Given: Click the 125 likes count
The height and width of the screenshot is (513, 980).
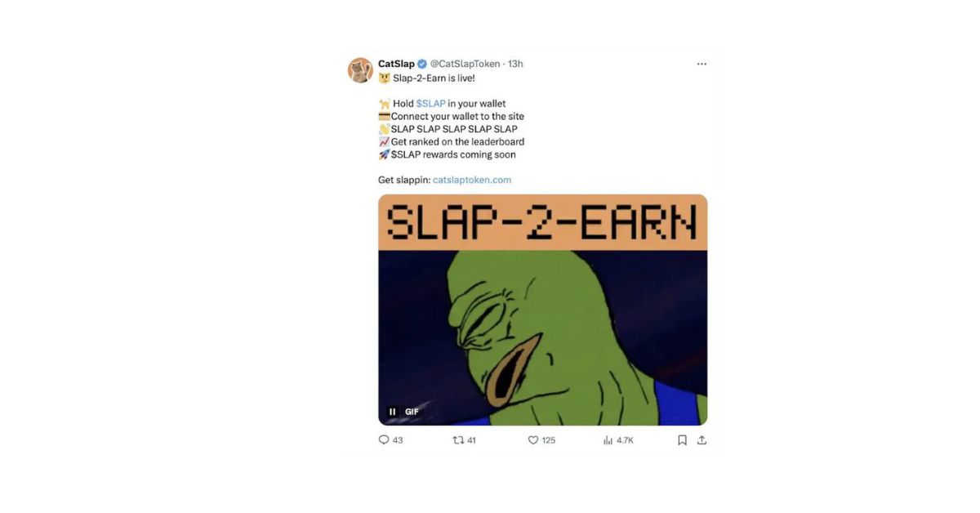Looking at the screenshot, I should click(x=548, y=440).
